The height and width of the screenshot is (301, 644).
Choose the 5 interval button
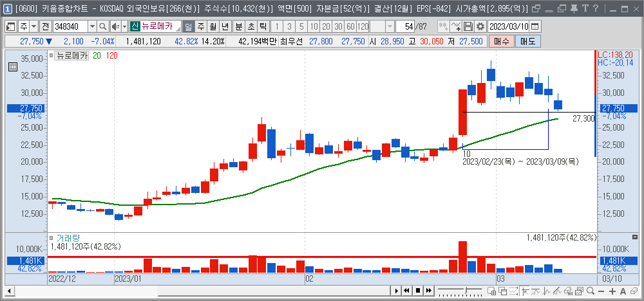[301, 26]
